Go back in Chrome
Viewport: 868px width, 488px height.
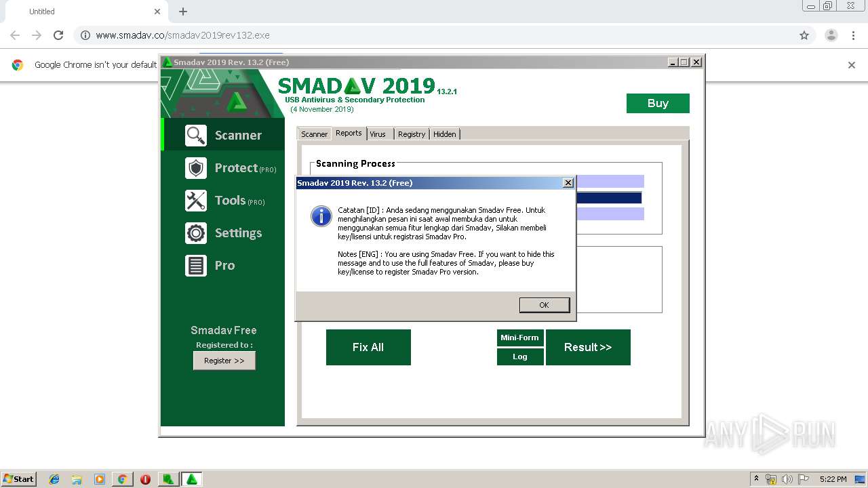point(15,35)
